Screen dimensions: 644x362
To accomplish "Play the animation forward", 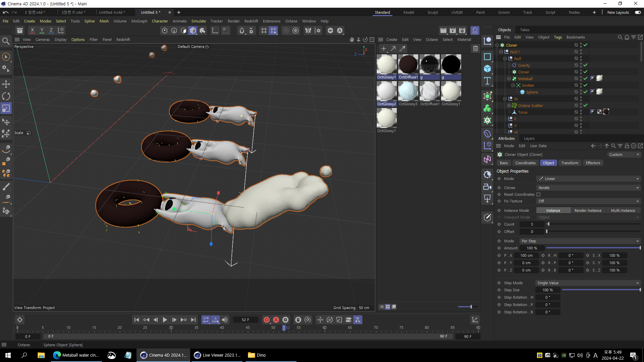I will pyautogui.click(x=165, y=320).
